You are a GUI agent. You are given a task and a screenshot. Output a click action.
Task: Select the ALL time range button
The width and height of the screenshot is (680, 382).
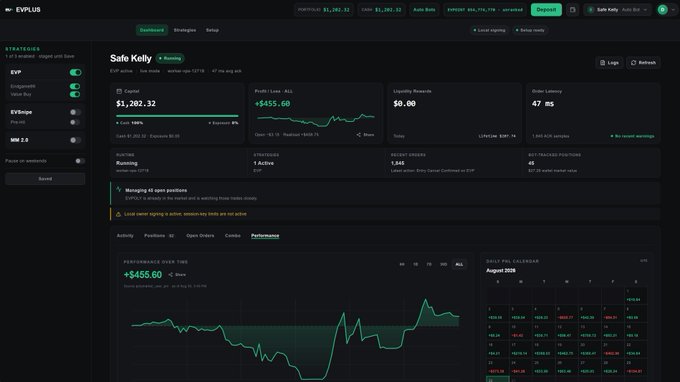(x=459, y=264)
